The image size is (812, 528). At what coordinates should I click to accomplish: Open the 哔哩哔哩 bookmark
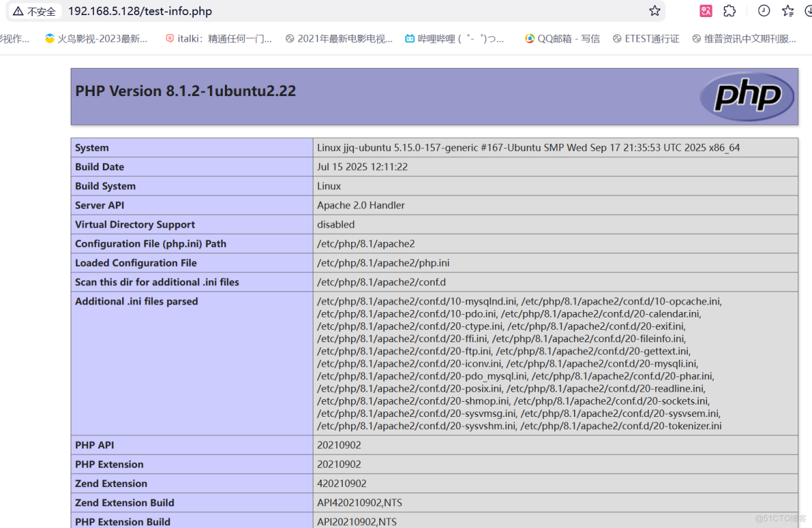pos(456,38)
